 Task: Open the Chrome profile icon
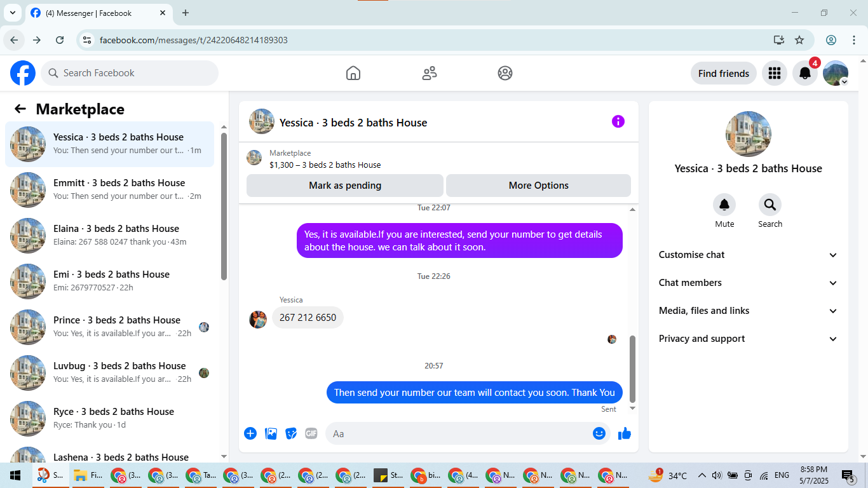point(831,40)
